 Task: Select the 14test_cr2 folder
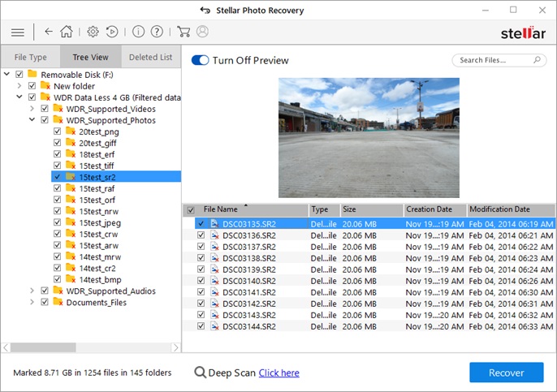point(97,268)
